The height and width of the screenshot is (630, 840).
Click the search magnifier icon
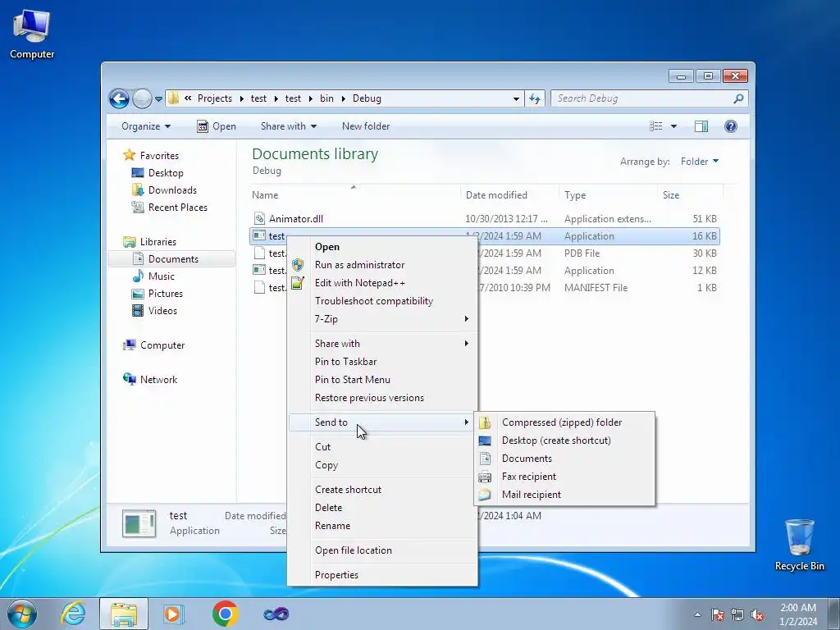click(739, 98)
